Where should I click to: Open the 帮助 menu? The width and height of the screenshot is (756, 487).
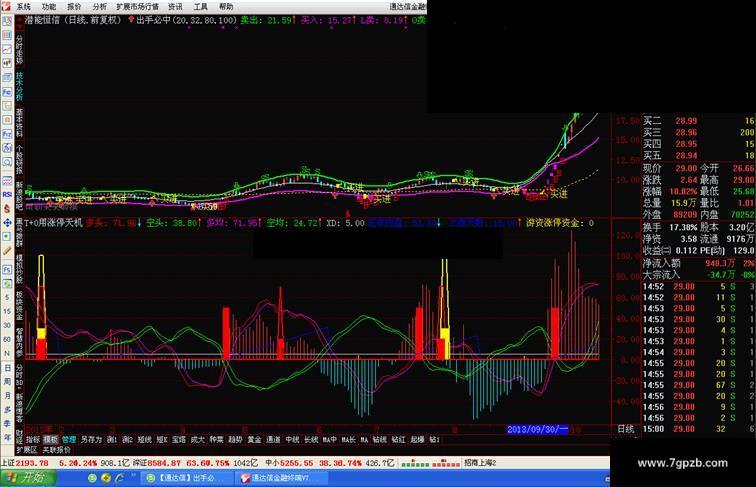coord(226,7)
